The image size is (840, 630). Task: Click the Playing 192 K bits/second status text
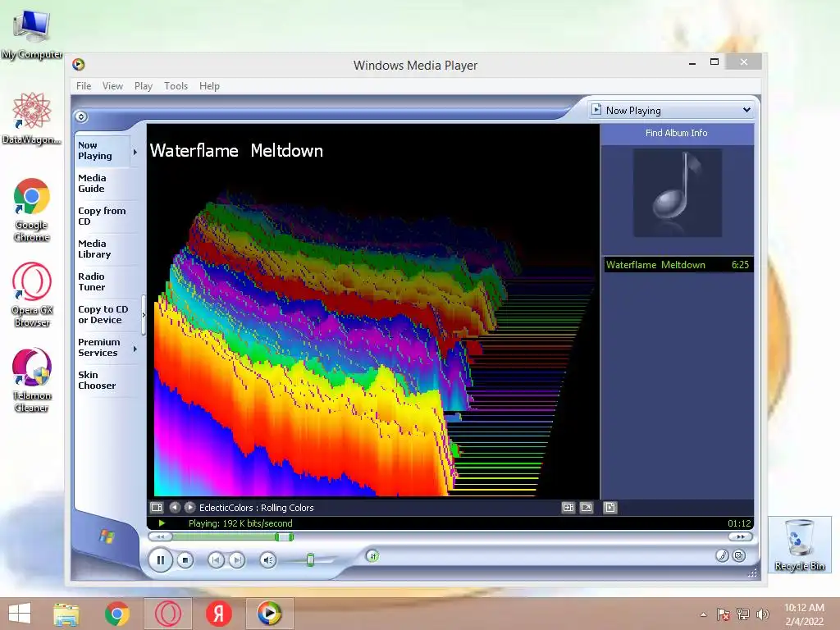click(240, 523)
